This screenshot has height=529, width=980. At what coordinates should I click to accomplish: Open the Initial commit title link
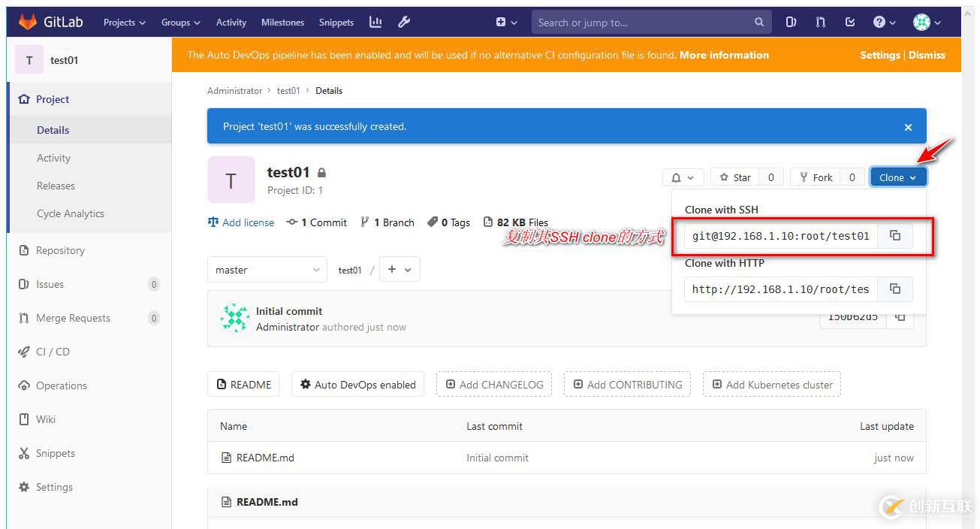tap(289, 311)
